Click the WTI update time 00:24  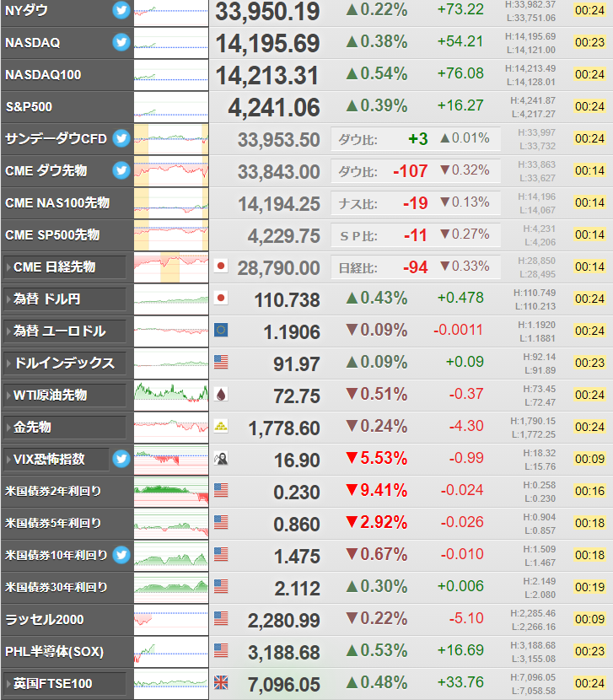tap(589, 395)
